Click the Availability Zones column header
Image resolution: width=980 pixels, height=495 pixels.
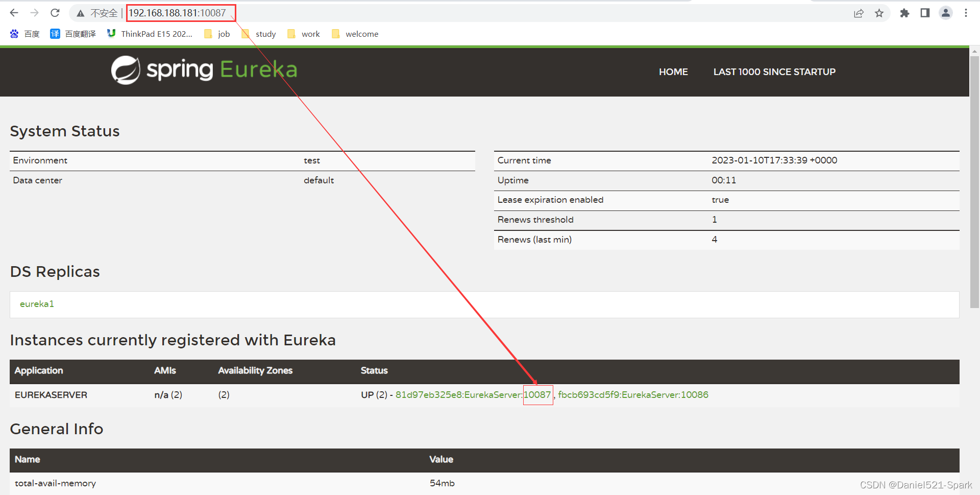click(x=255, y=371)
